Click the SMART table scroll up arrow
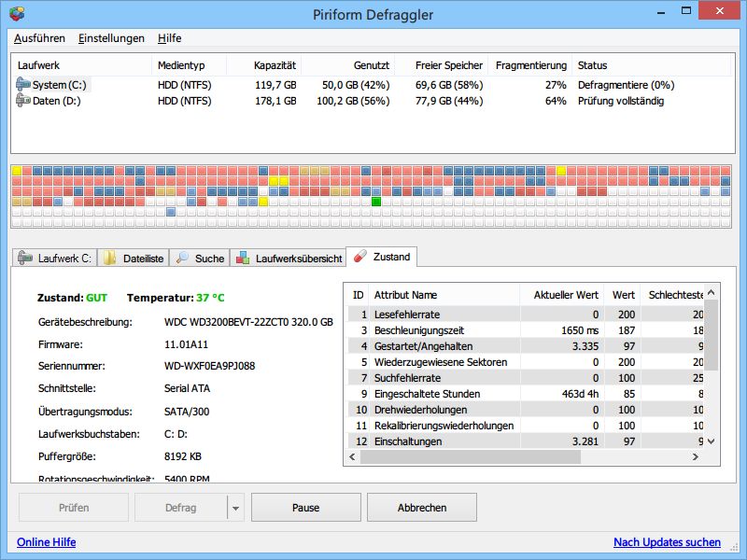Screen dimensions: 747x560 [x=712, y=292]
